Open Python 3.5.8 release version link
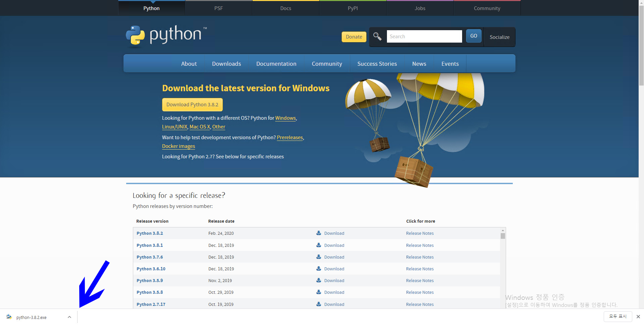The image size is (644, 325). [150, 292]
